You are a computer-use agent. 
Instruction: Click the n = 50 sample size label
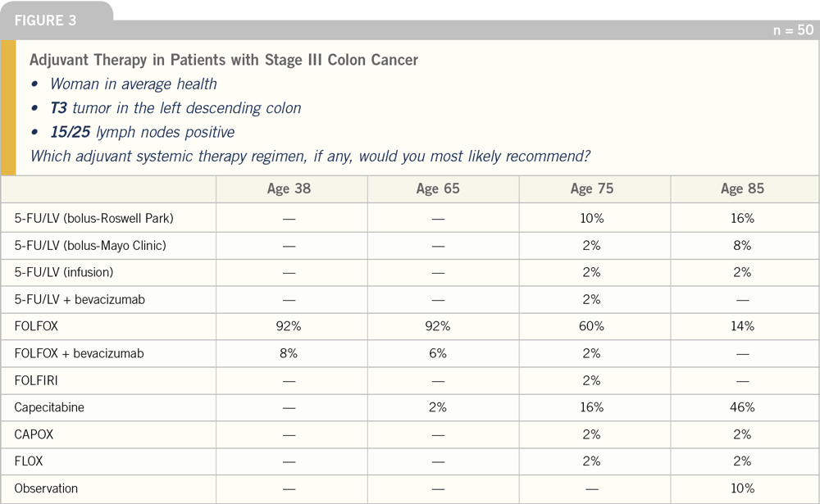click(793, 30)
